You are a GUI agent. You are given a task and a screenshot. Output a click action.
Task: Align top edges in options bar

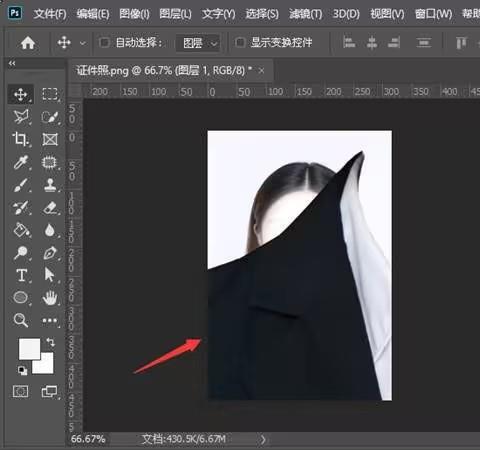461,43
